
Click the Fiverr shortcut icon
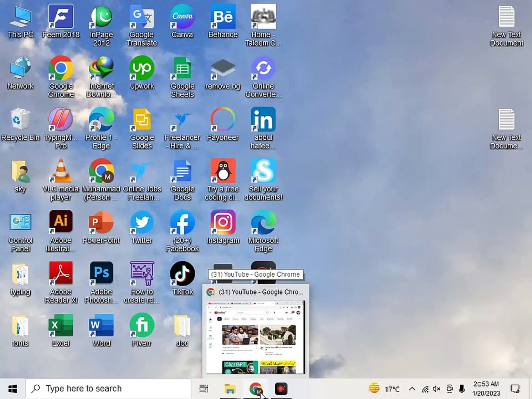142,330
